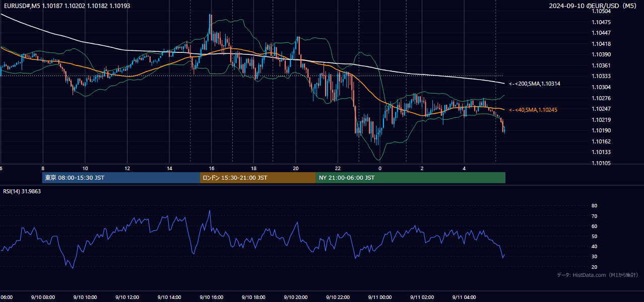
Task: Click price level 1.10361 on the axis
Action: [601, 65]
